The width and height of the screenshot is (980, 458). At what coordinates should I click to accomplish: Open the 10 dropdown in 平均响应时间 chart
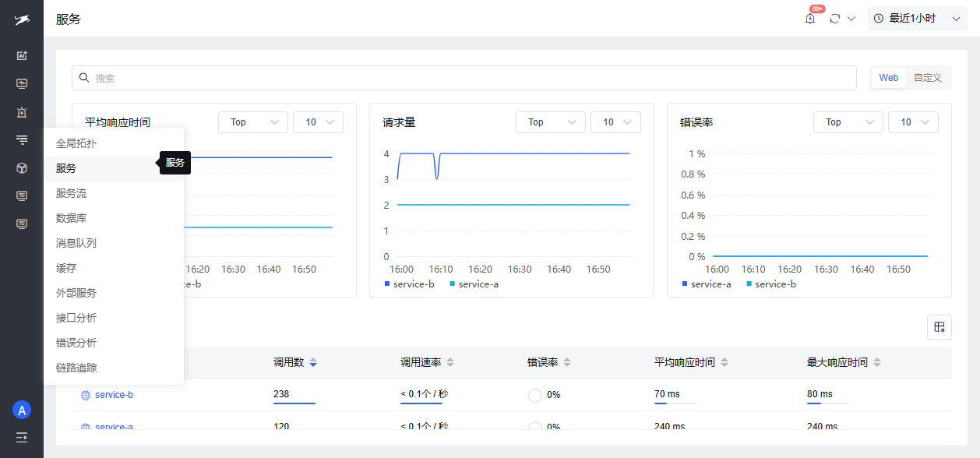[319, 122]
